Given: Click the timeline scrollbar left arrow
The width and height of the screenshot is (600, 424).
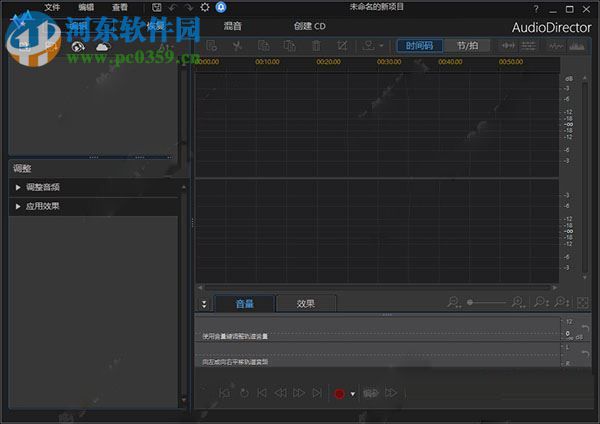Looking at the screenshot, I should click(x=200, y=287).
